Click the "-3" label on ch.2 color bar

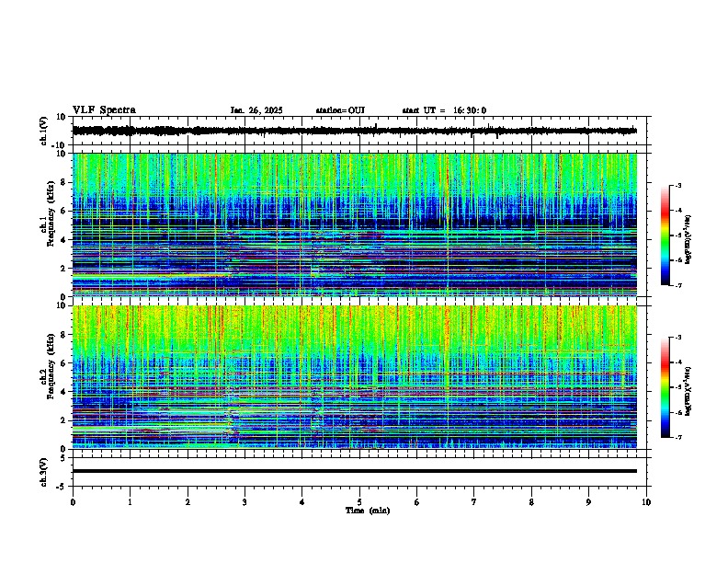pos(677,338)
